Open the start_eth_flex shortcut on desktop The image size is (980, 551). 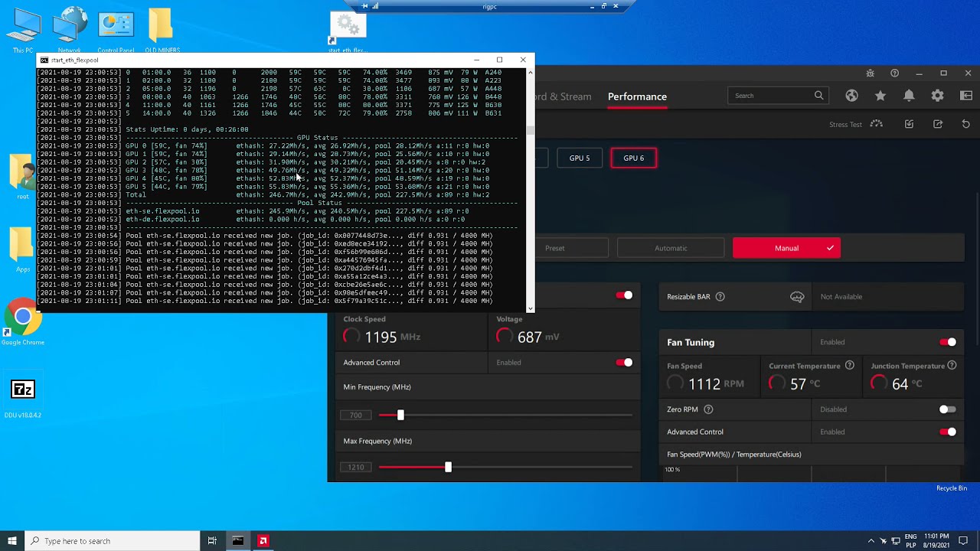click(348, 32)
